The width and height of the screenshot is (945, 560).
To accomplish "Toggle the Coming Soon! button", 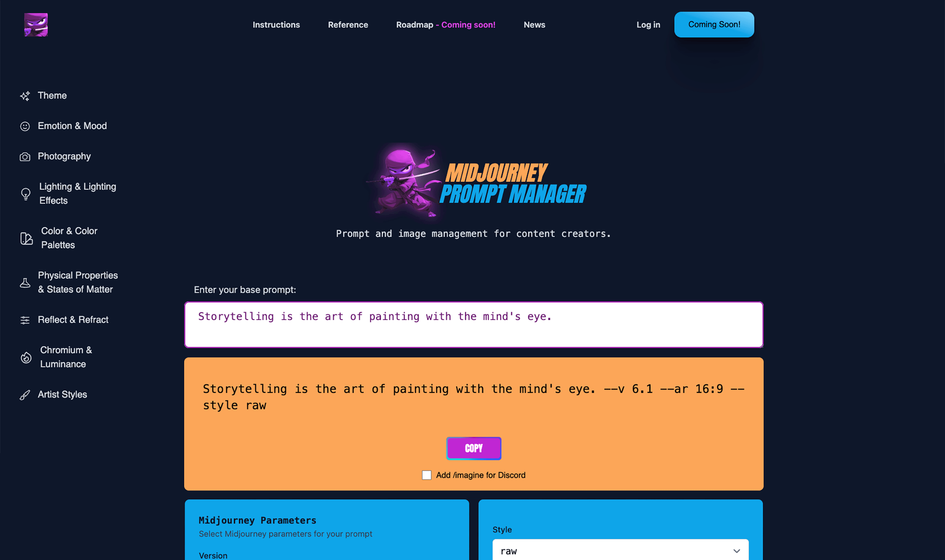I will (x=714, y=24).
